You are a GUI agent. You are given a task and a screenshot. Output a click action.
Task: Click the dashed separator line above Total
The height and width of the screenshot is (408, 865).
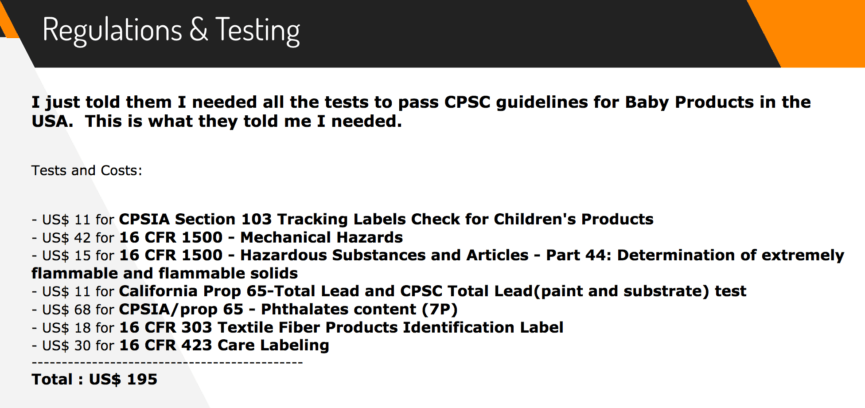point(167,361)
